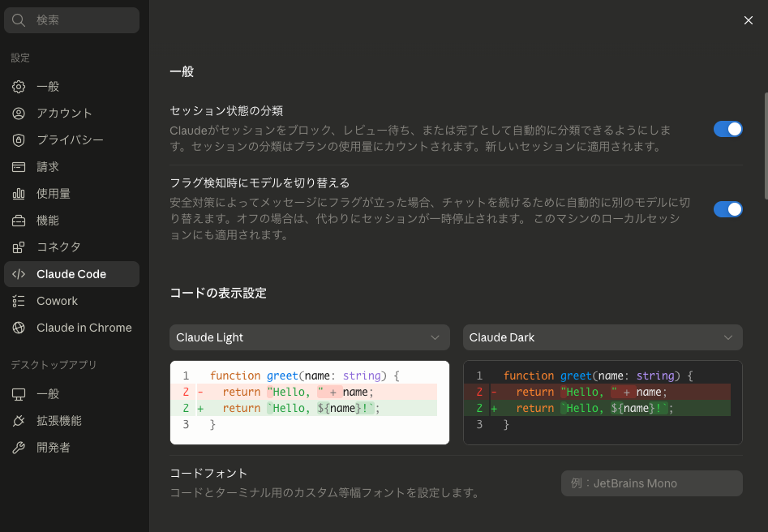Select 請求 in the sidebar

tap(71, 167)
